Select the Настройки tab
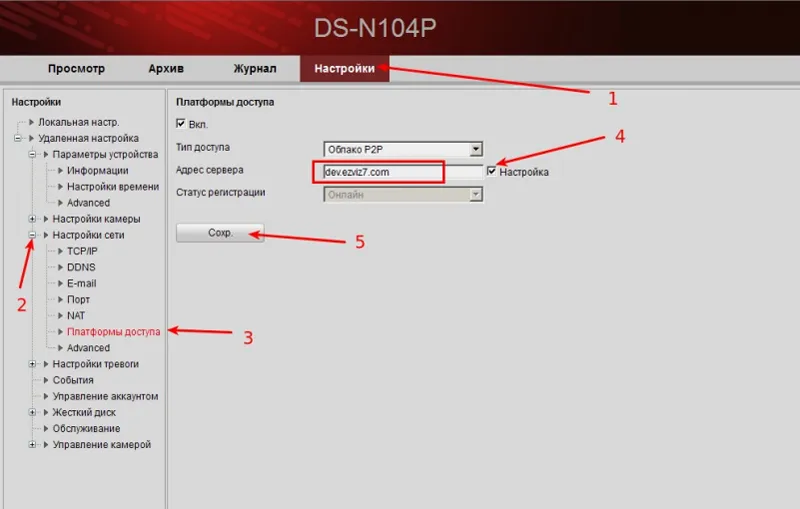 344,69
